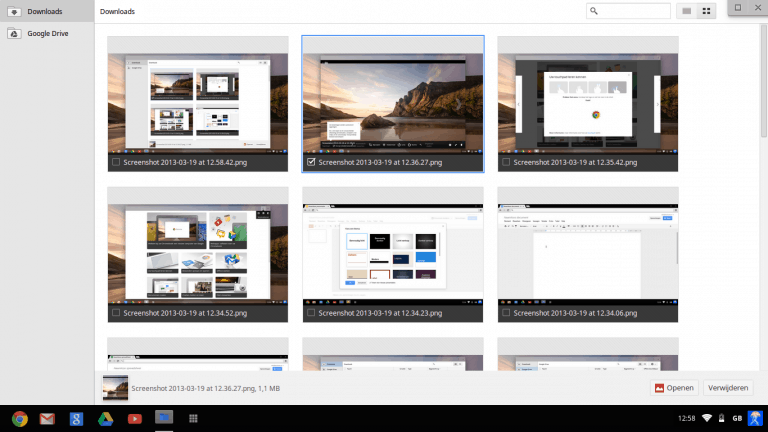
Task: Click the Openen button
Action: [x=674, y=388]
